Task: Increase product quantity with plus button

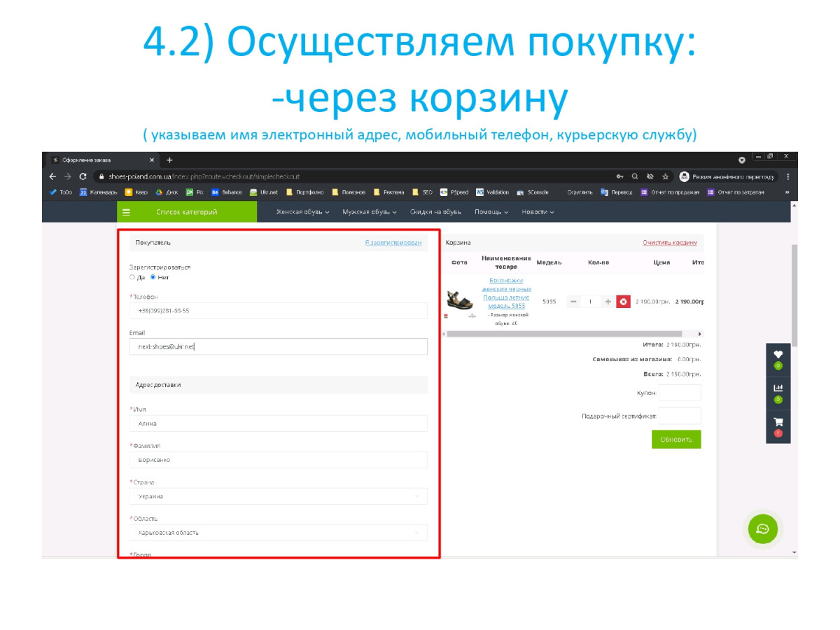Action: click(608, 302)
